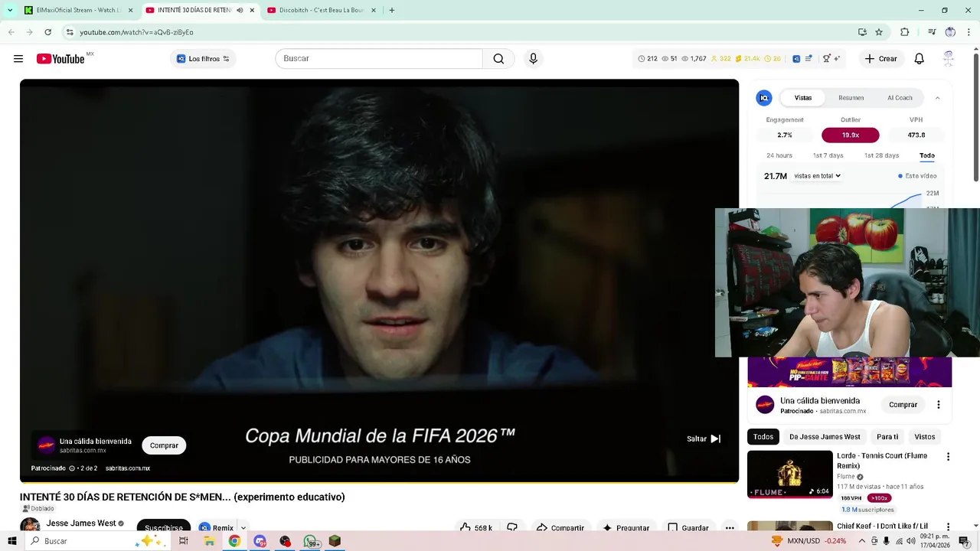Select the 1st 28 days range
The image size is (980, 551).
pyautogui.click(x=881, y=155)
